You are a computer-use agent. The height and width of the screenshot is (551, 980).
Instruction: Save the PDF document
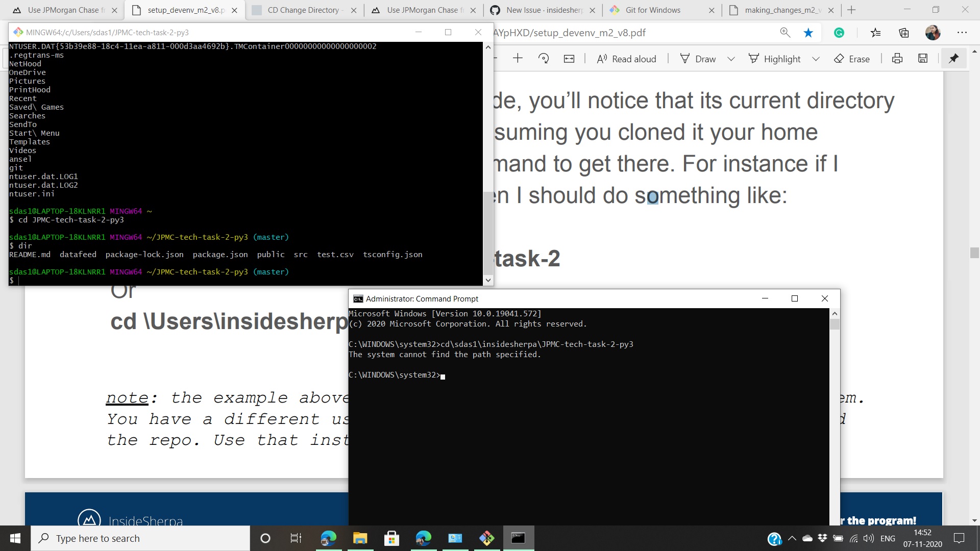point(922,58)
